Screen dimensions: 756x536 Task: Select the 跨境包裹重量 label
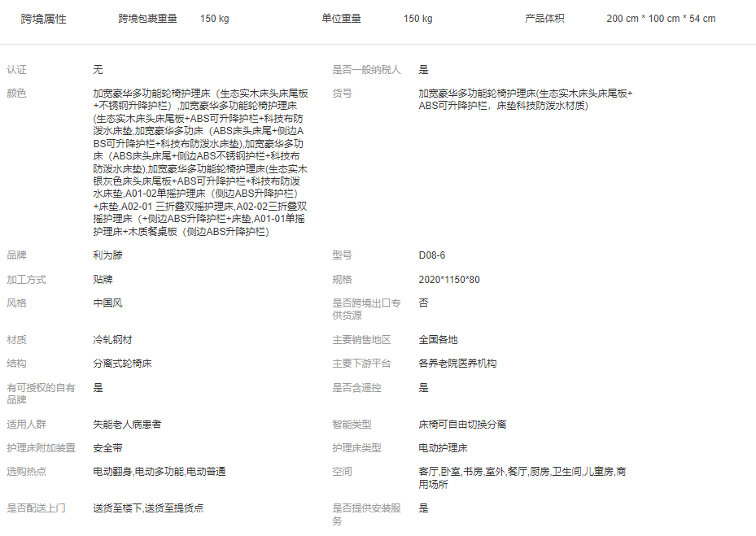[x=147, y=19]
